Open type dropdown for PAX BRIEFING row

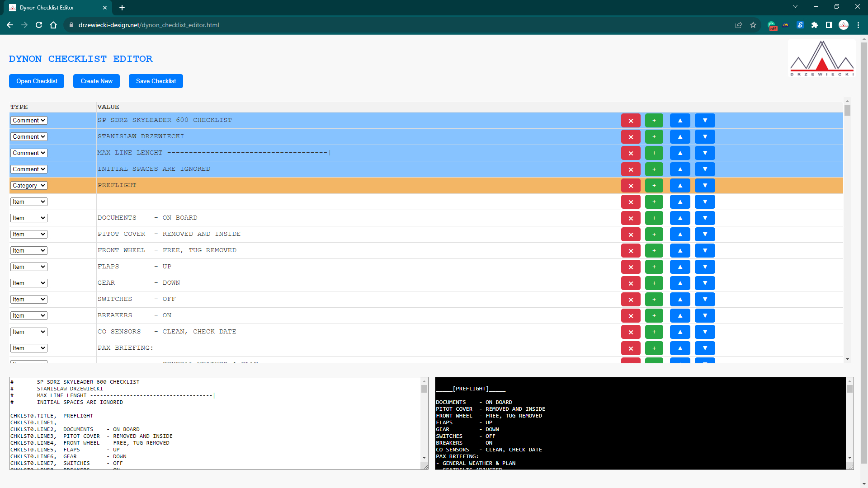[x=29, y=348]
